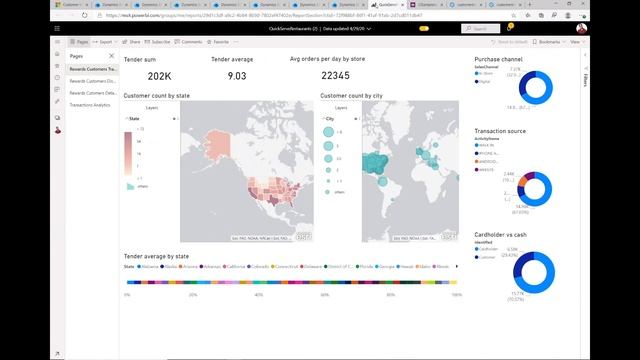Click Share in the report toolbar

click(x=131, y=42)
